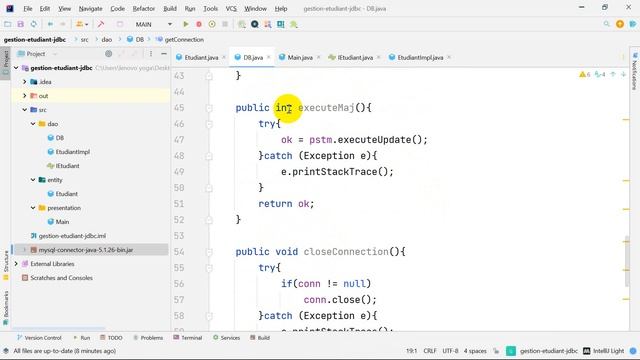Start debugging with the red bug icon
The height and width of the screenshot is (360, 640).
pyautogui.click(x=199, y=24)
